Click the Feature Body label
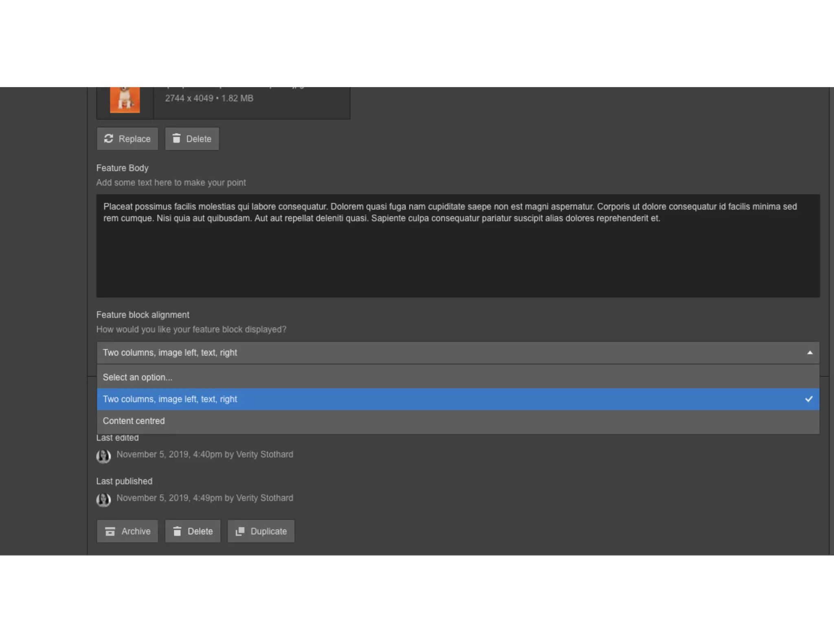The height and width of the screenshot is (644, 834). [122, 168]
